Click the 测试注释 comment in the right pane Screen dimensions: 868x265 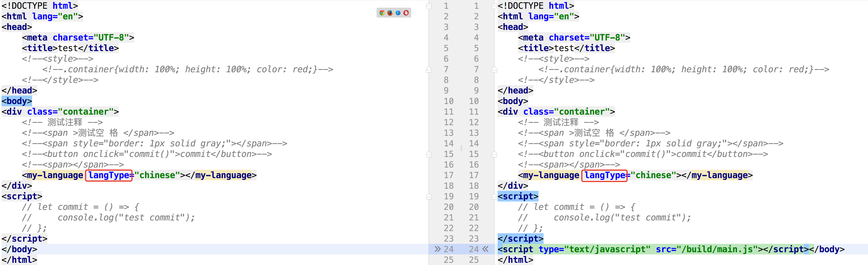tap(558, 122)
